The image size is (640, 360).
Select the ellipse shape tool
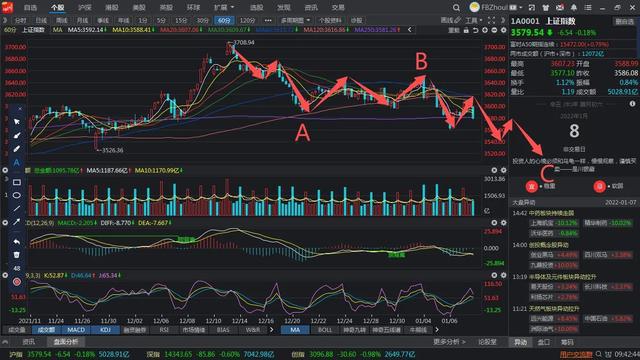click(17, 195)
